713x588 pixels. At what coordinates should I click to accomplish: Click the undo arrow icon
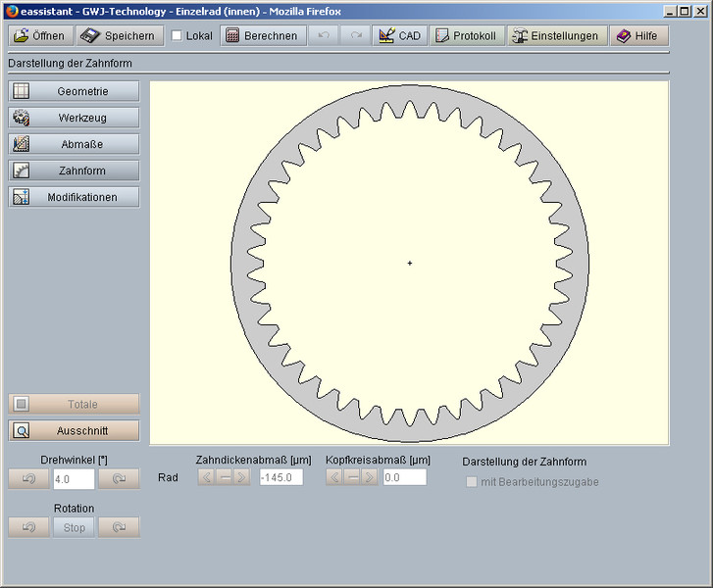click(x=324, y=36)
